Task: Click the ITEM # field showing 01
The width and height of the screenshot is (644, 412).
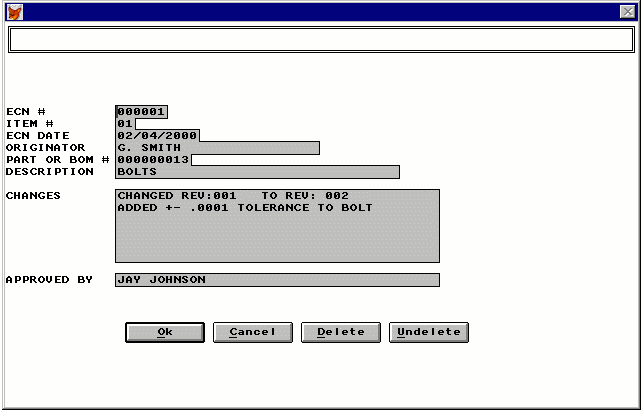Action: (125, 124)
